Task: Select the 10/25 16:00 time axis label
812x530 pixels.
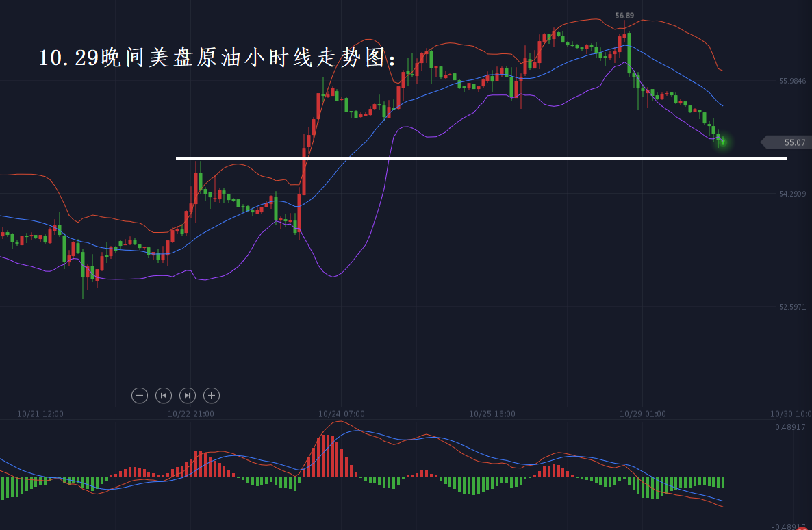Action: pos(492,414)
